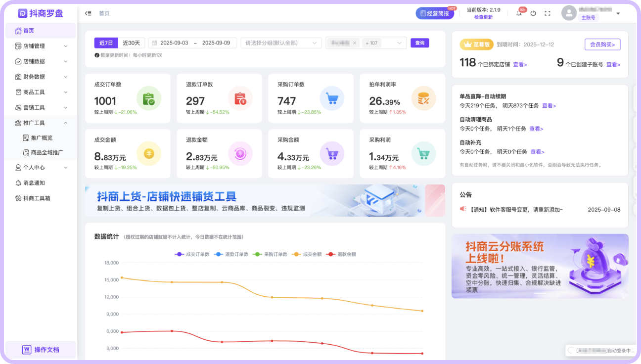641x364 pixels.
Task: Click the 查询 button
Action: pos(419,43)
